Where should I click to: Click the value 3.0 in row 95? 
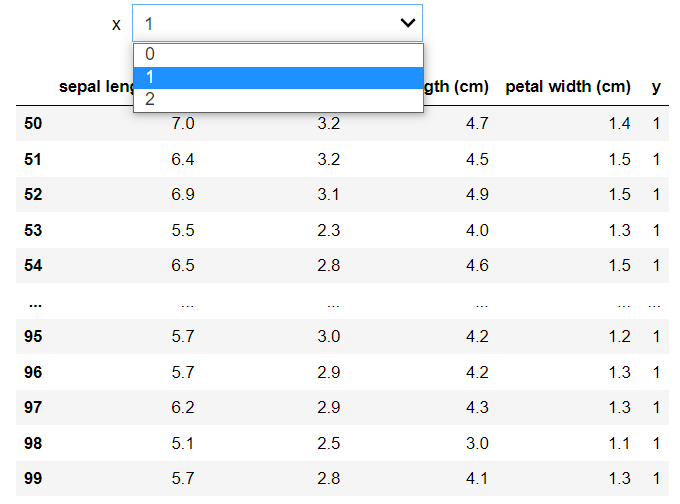click(328, 336)
